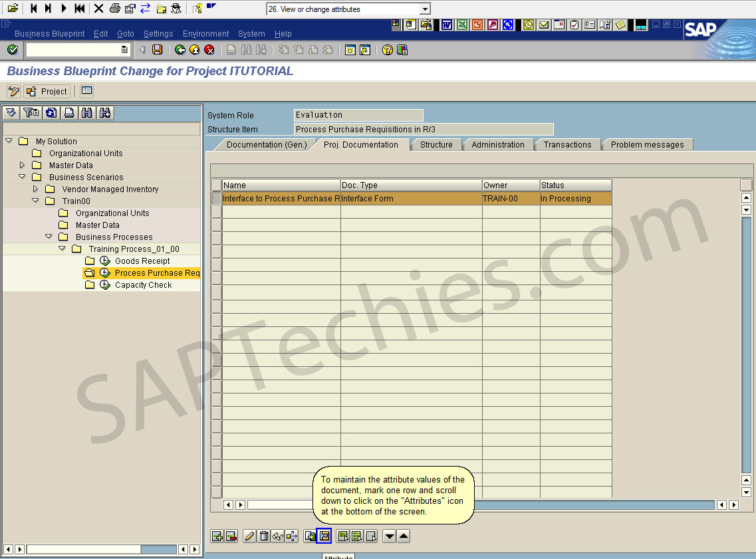Click the yellow Exit arrow icon
Viewport: 756px width, 559px height.
tap(194, 50)
